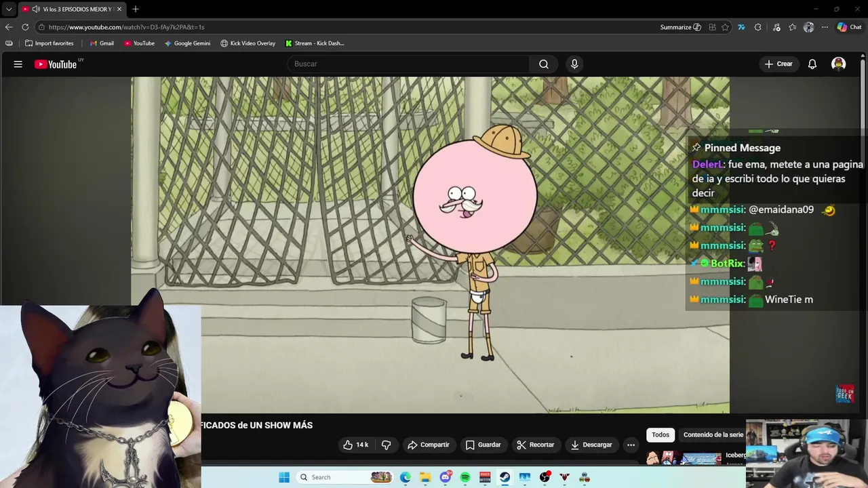This screenshot has width=868, height=488.
Task: Open the YouTube account avatar menu
Action: click(839, 64)
